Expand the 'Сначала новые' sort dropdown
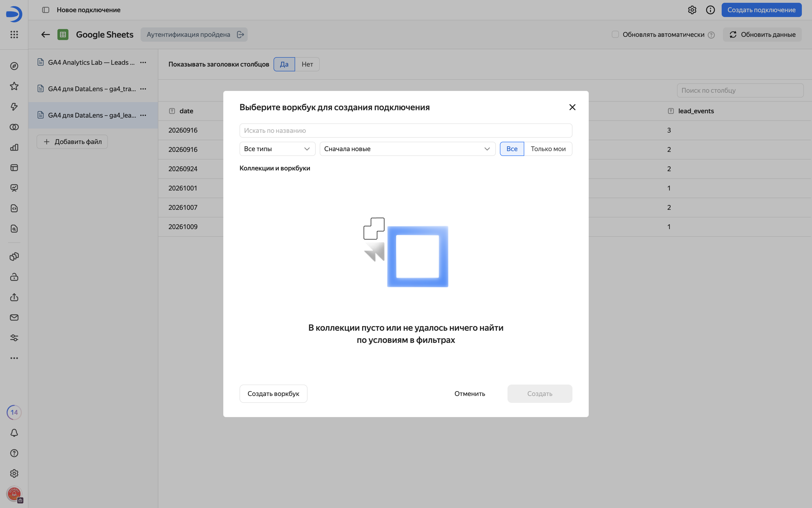 click(407, 149)
